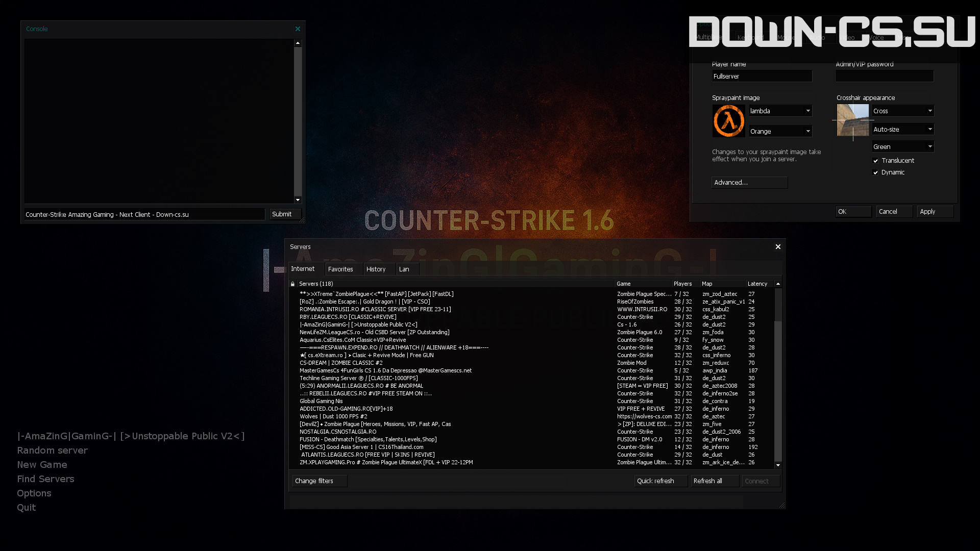Select the NOSTALGIA.CSNOSTALGIA.RO server row
This screenshot has height=551, width=980.
(x=531, y=432)
